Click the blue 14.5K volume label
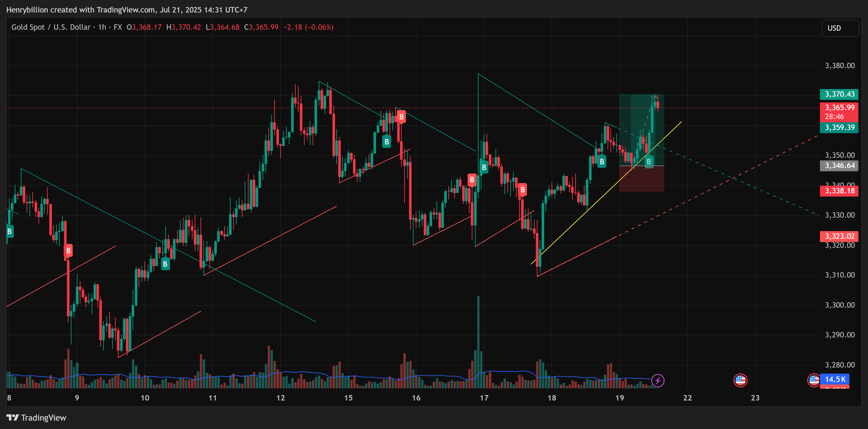This screenshot has height=429, width=868. click(835, 379)
